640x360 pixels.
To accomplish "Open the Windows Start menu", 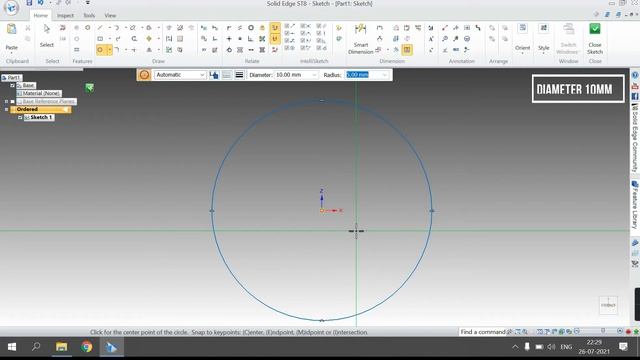I will tap(12, 347).
